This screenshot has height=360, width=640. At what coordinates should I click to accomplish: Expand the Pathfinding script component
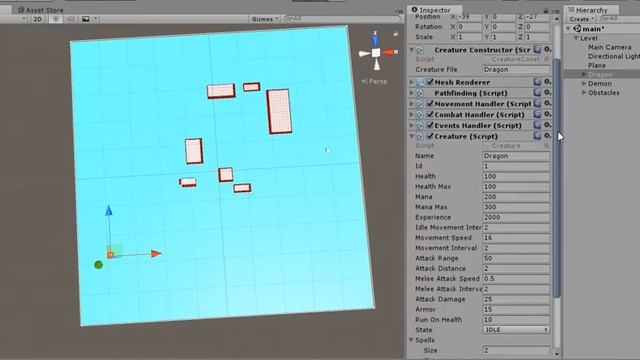411,93
